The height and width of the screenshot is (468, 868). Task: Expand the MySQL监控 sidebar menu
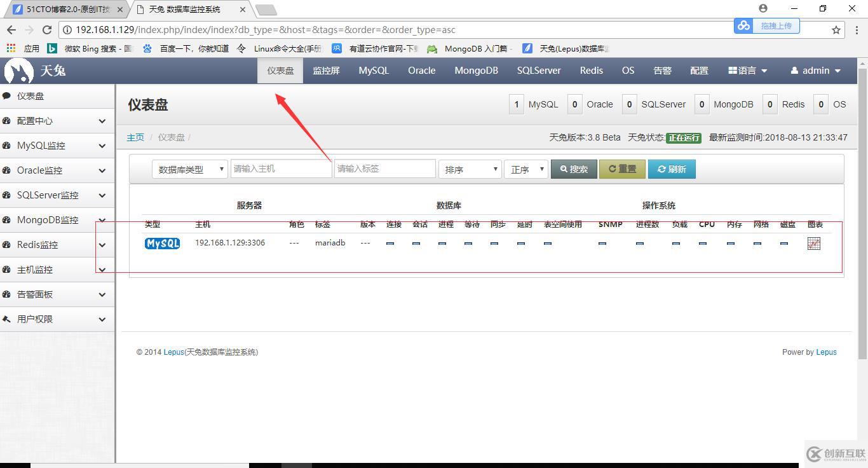pos(57,146)
